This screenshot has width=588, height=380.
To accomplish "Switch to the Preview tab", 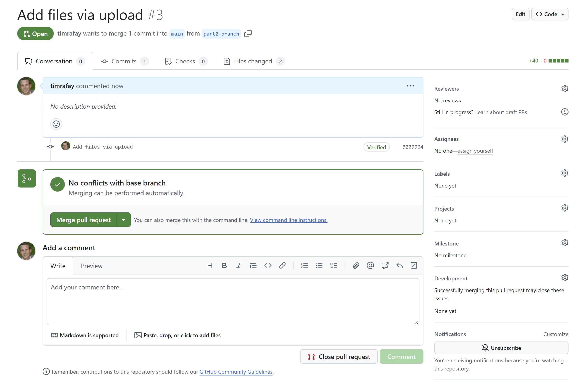I will coord(91,266).
